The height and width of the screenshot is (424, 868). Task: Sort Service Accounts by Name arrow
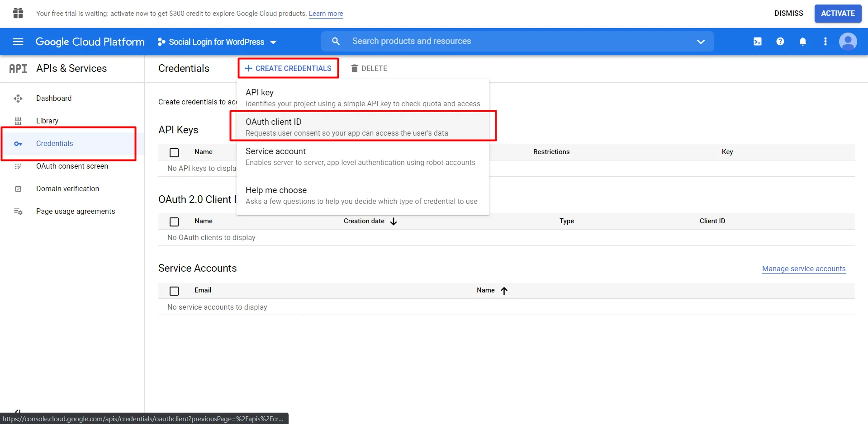[x=504, y=291]
